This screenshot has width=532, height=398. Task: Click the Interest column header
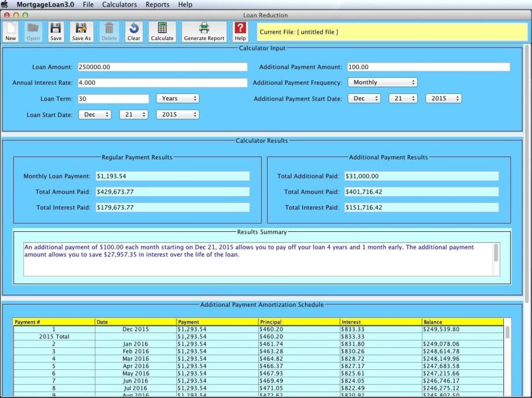(381, 322)
